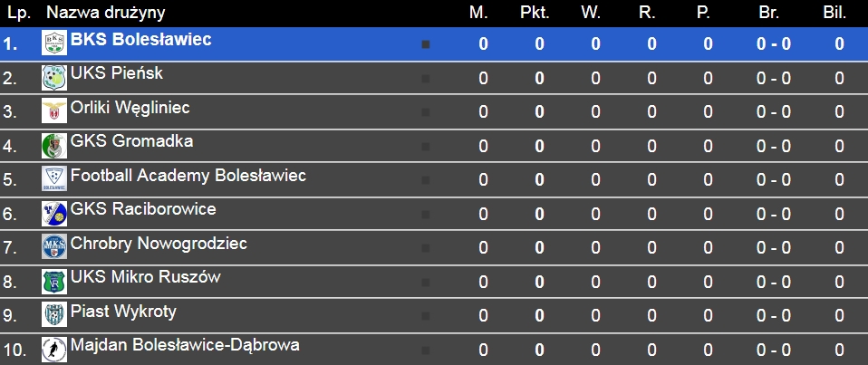
Task: Click the Nazwa drużyny column header
Action: coord(105,13)
